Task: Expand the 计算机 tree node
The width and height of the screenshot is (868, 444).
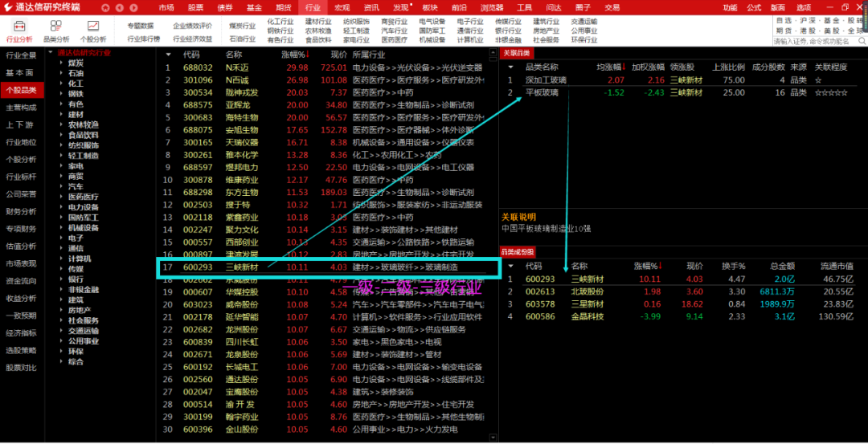Action: (61, 259)
